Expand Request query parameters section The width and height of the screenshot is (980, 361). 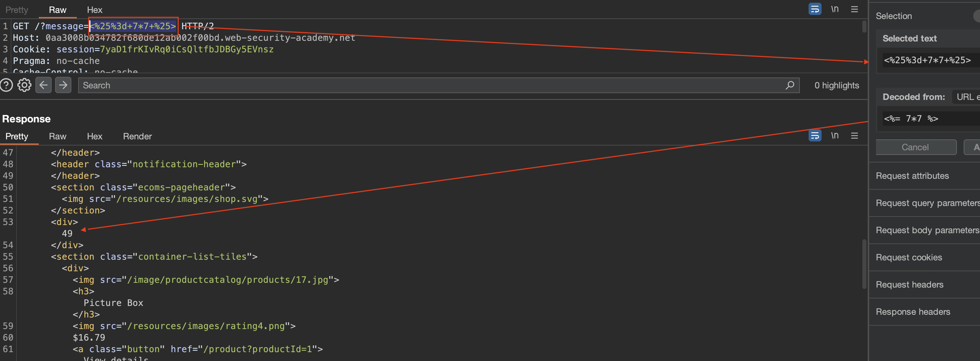[x=927, y=203]
